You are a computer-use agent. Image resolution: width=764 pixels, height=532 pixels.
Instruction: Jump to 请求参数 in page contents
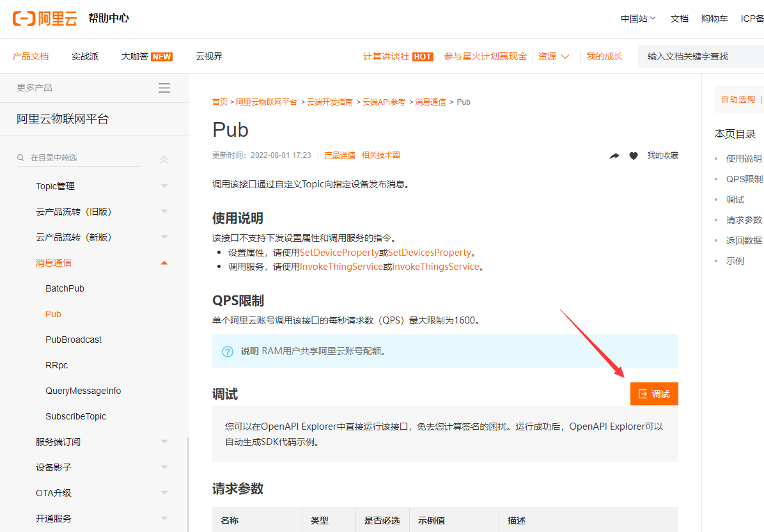[744, 220]
